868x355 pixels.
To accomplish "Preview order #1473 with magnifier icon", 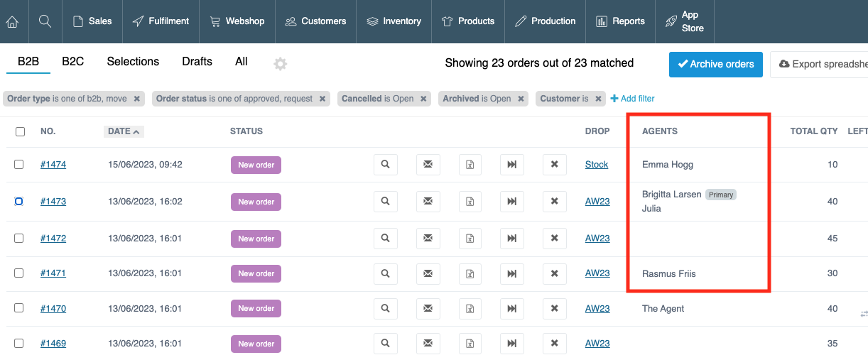I will [x=386, y=202].
